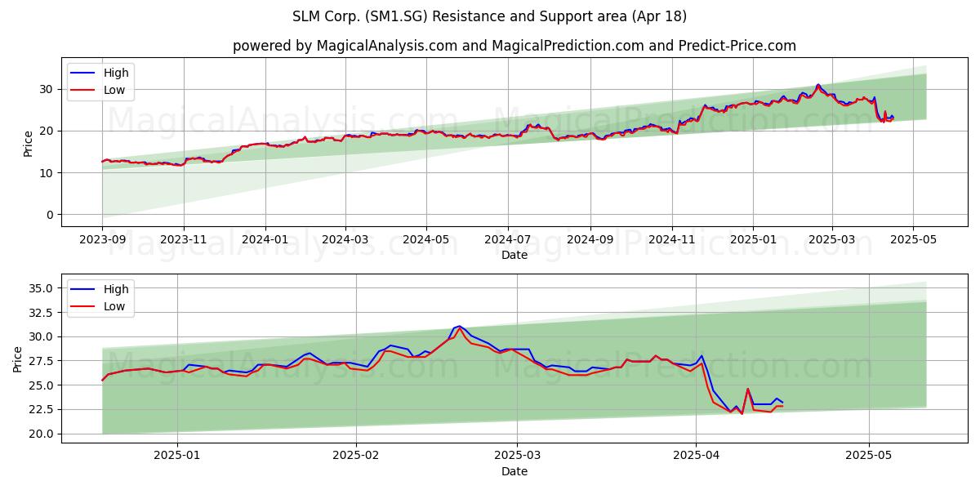
Task: Click the '35.0' y-axis tick on bottom chart
Action: pyautogui.click(x=42, y=288)
